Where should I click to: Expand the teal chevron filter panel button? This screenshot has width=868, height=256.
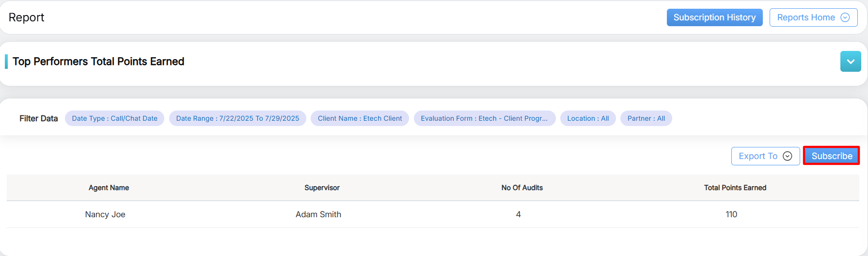point(851,62)
